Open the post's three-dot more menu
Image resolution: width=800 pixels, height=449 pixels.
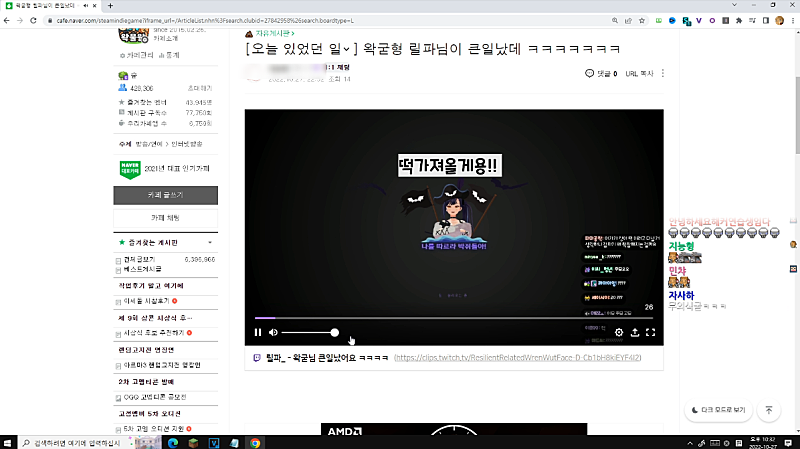pyautogui.click(x=663, y=73)
